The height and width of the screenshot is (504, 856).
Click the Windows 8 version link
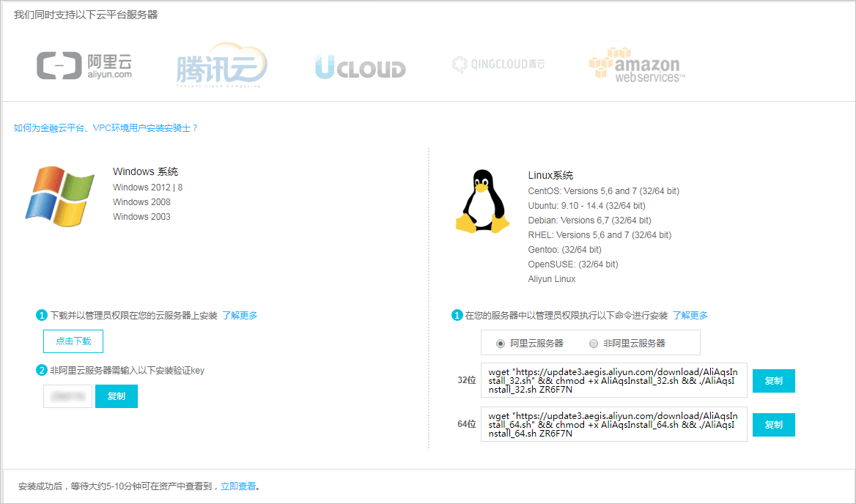(x=180, y=188)
